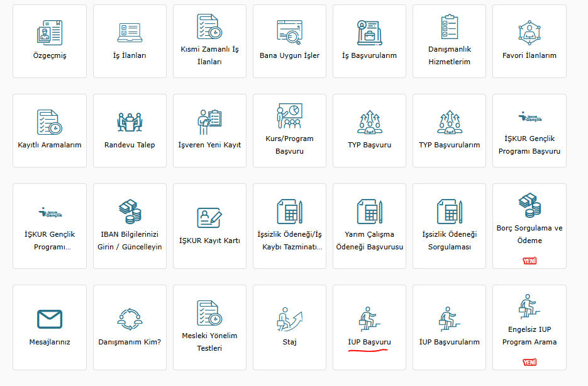The image size is (588, 386).
Task: Select the Bana Uygun İşler search icon
Action: (289, 33)
